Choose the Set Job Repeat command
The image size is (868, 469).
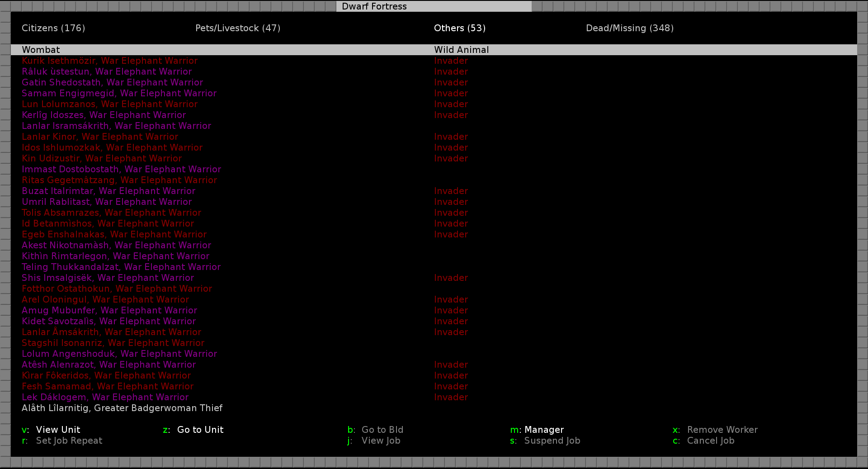pos(69,441)
